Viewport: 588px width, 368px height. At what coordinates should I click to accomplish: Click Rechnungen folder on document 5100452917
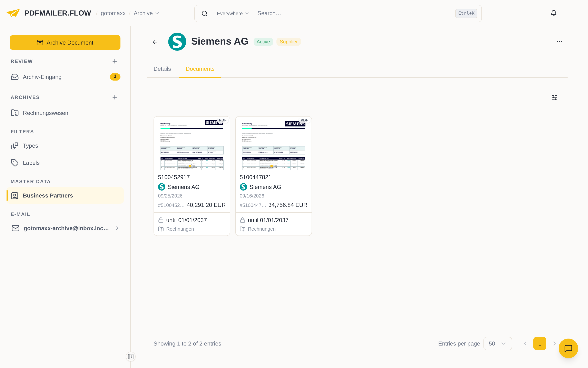pyautogui.click(x=176, y=229)
